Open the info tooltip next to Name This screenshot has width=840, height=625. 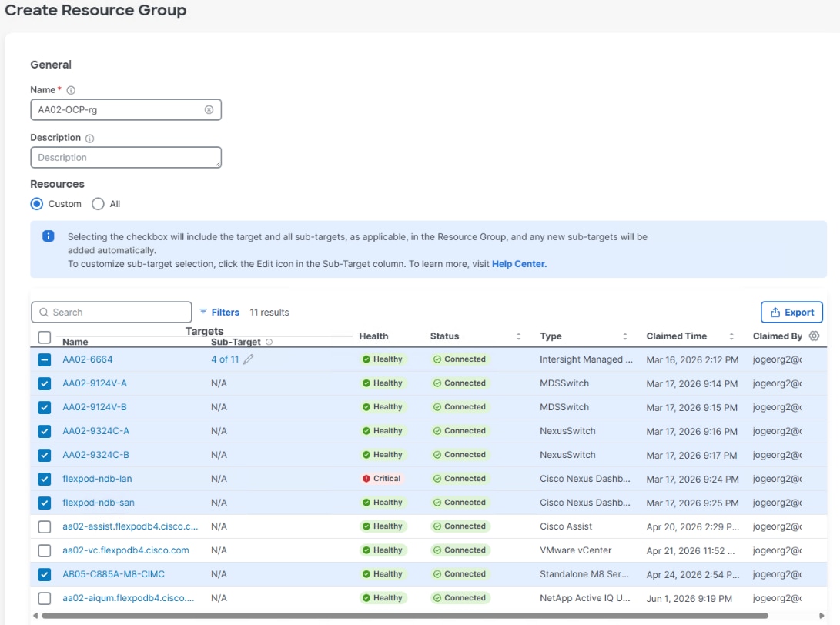(x=71, y=90)
